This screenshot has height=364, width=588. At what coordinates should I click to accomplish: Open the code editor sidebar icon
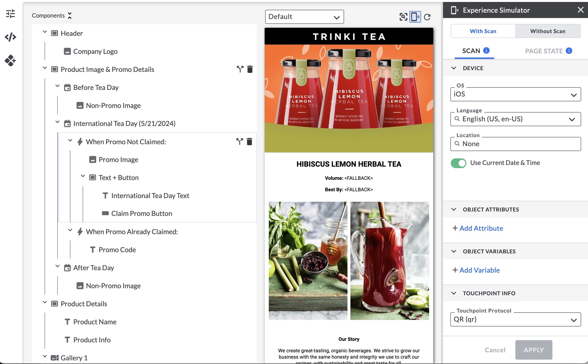10,37
